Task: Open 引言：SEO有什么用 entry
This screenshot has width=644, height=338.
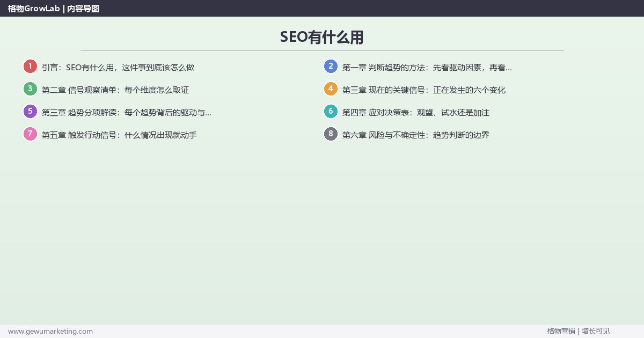Action: coord(118,68)
